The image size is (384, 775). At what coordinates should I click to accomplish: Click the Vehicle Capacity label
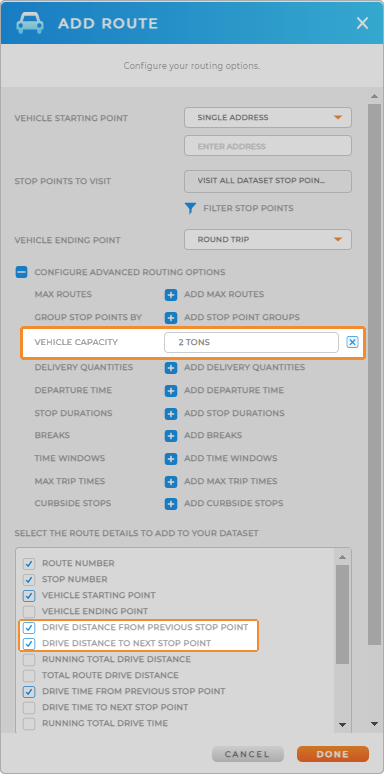tap(76, 342)
